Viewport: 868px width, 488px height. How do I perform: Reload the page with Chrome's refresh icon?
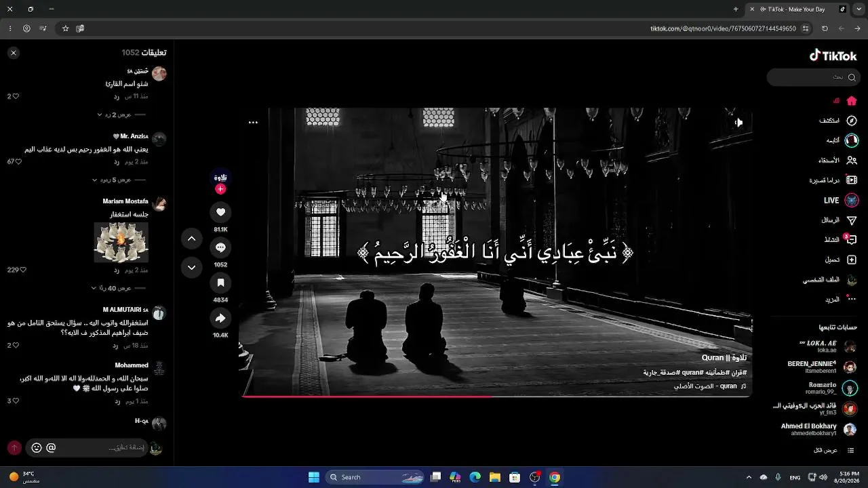click(x=825, y=28)
